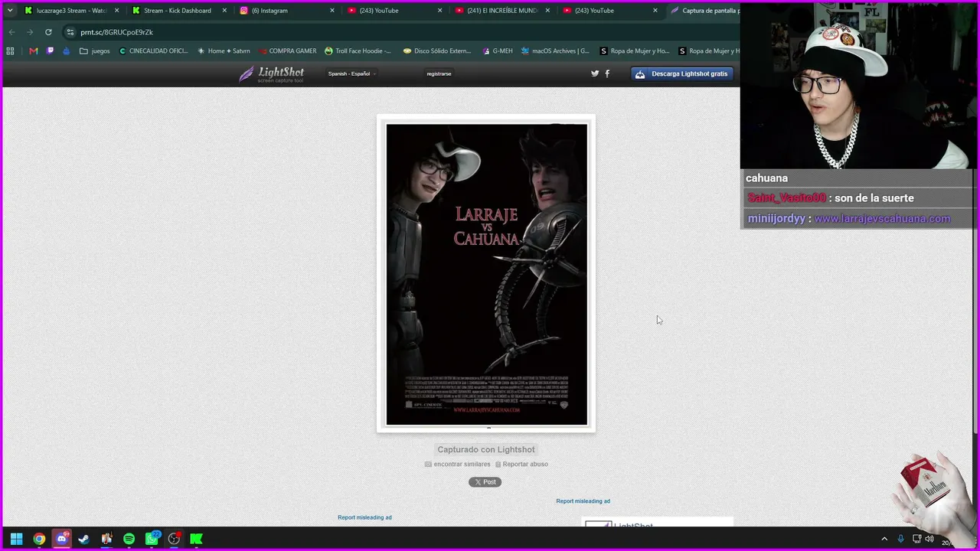This screenshot has width=980, height=551.
Task: Open the network icon in system tray
Action: (916, 539)
